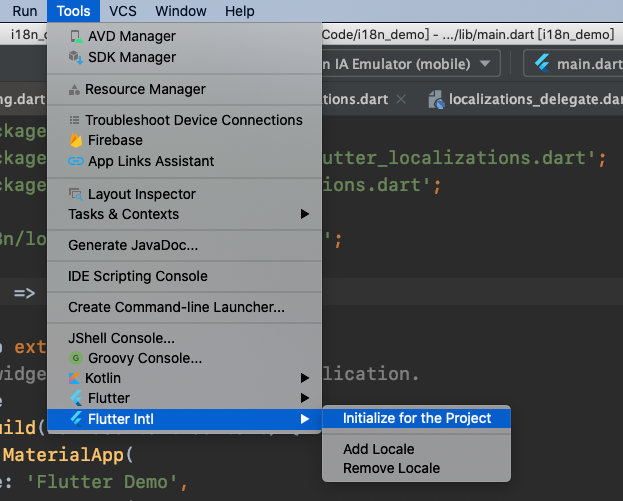Open the Window menu
Image resolution: width=623 pixels, height=501 pixels.
[x=182, y=11]
